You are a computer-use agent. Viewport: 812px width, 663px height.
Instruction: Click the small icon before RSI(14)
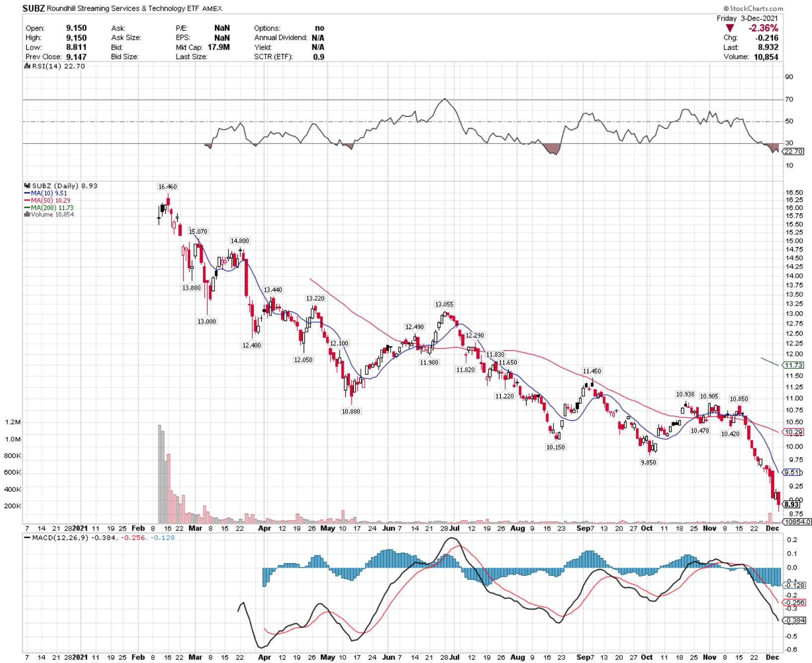(x=27, y=66)
